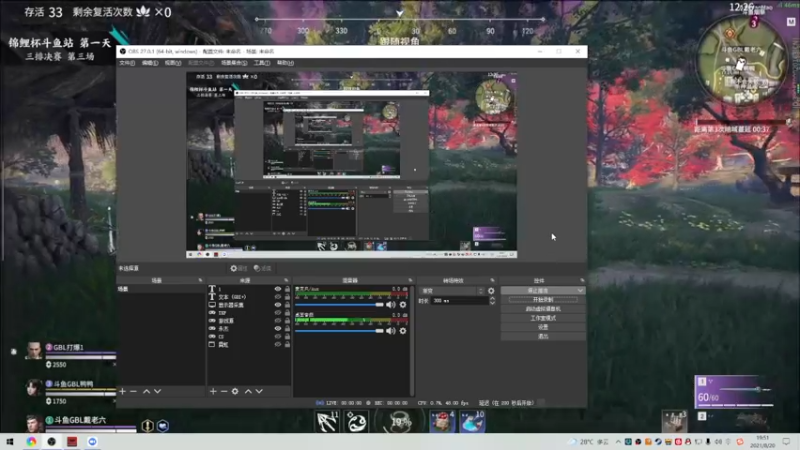Click the start recording button
This screenshot has height=450, width=800.
543,299
